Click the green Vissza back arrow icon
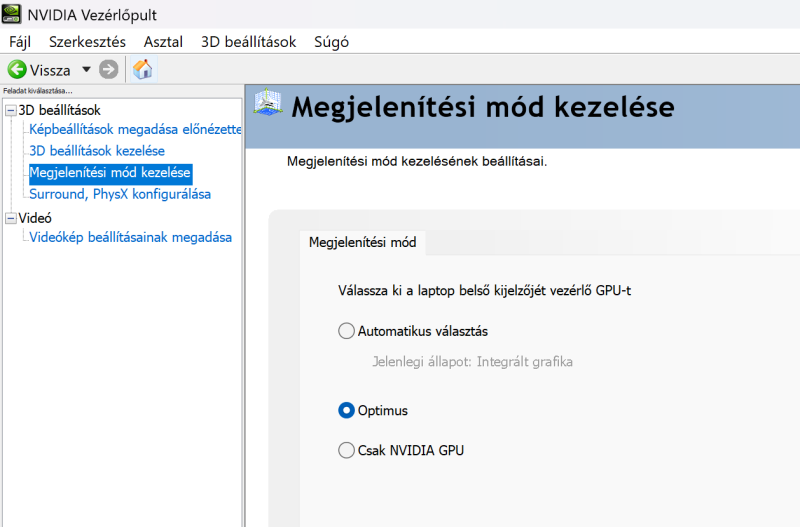This screenshot has width=800, height=527. [x=17, y=70]
